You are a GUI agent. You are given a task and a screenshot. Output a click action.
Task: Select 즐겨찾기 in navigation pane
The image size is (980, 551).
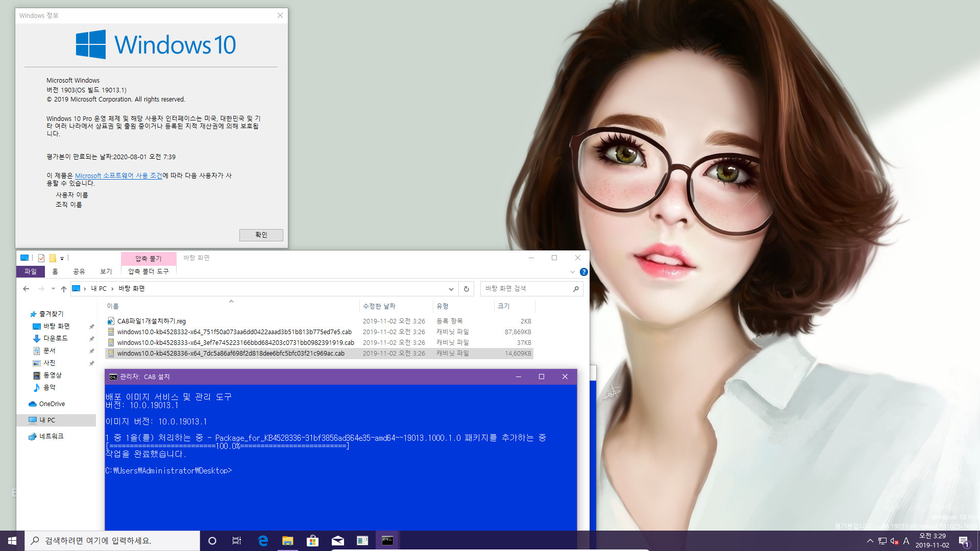[x=51, y=314]
